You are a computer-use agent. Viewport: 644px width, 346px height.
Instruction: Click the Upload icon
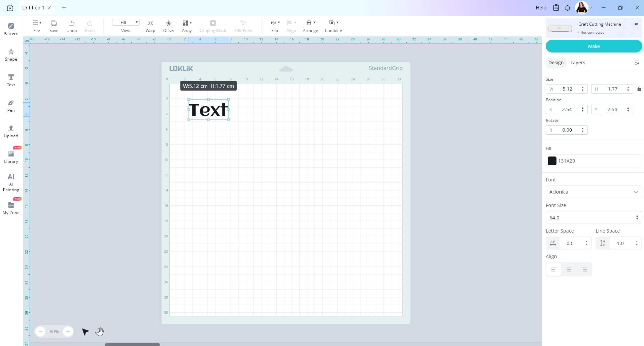pyautogui.click(x=11, y=131)
